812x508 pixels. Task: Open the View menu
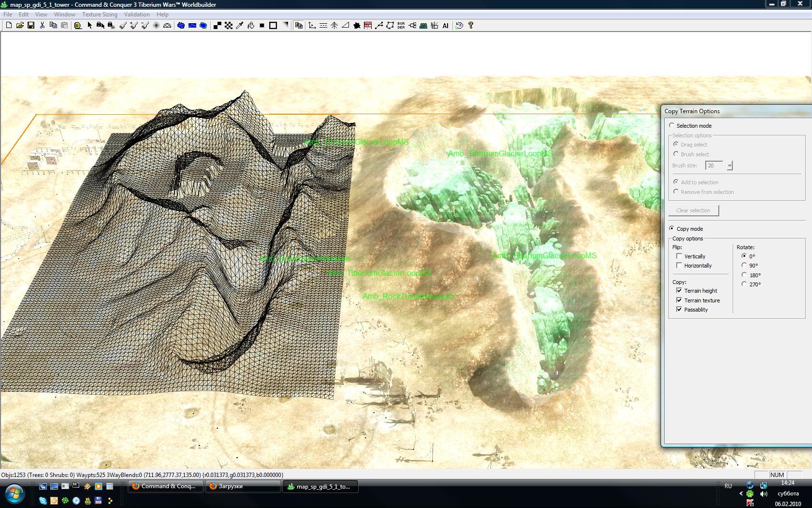[41, 15]
